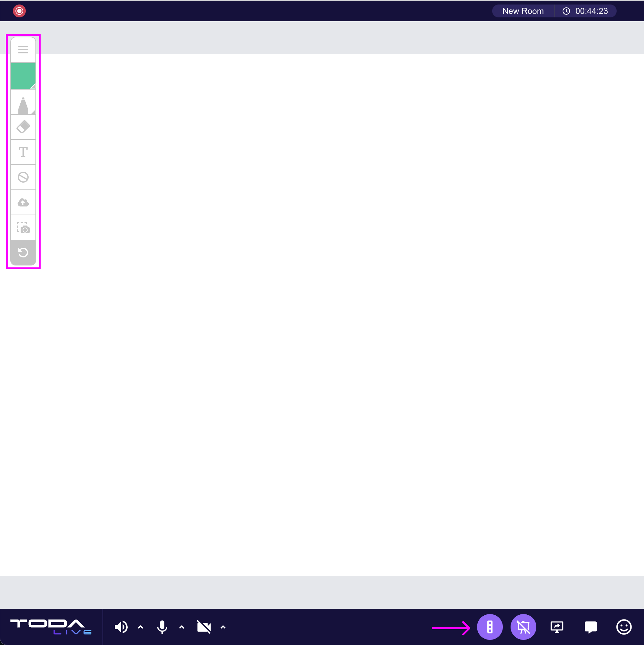
Task: Click the undo arrow button
Action: tap(23, 252)
